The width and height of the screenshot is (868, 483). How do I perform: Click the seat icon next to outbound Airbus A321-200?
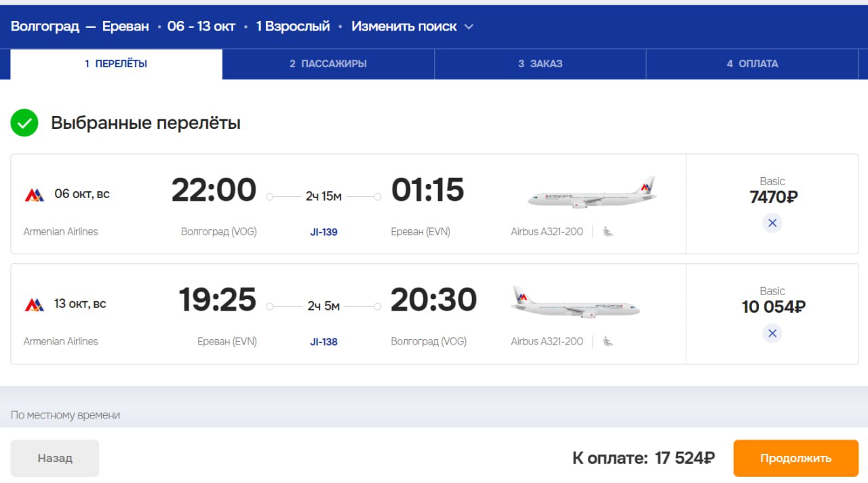608,232
